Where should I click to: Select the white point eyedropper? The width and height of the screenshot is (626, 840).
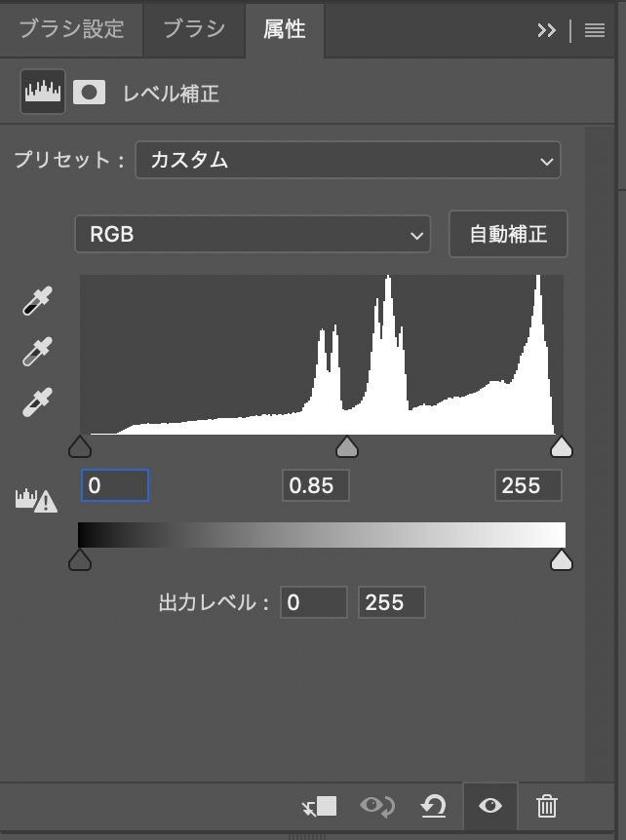point(38,401)
